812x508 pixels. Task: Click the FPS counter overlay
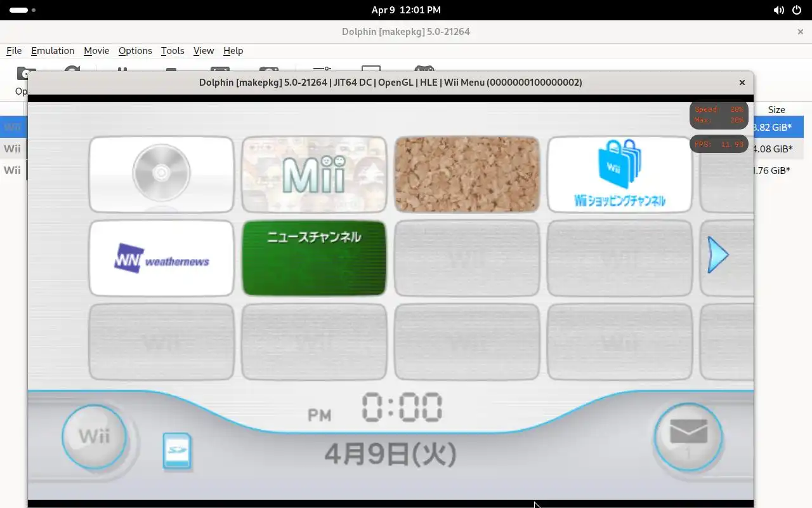(719, 144)
